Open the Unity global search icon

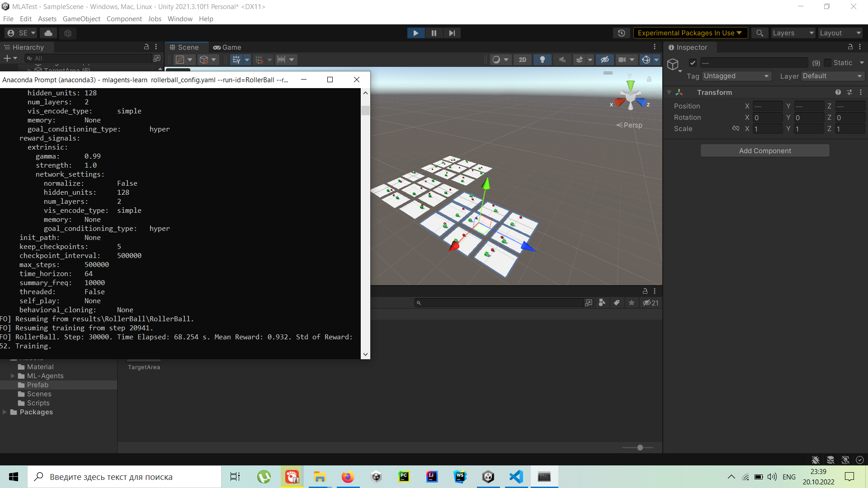pyautogui.click(x=760, y=33)
